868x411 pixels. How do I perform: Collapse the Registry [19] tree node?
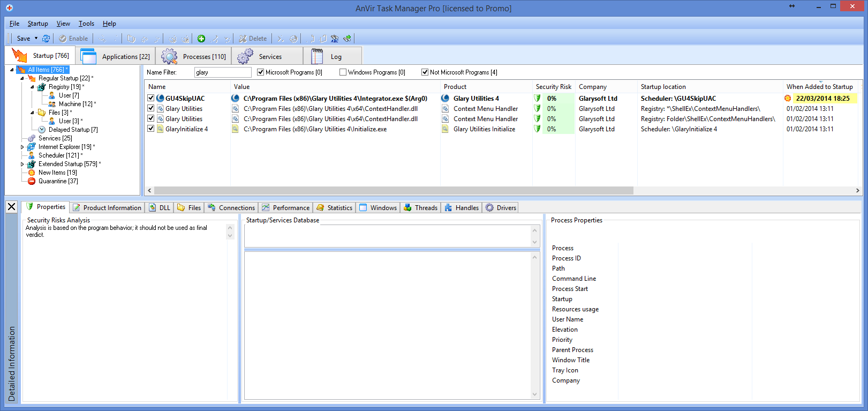32,87
